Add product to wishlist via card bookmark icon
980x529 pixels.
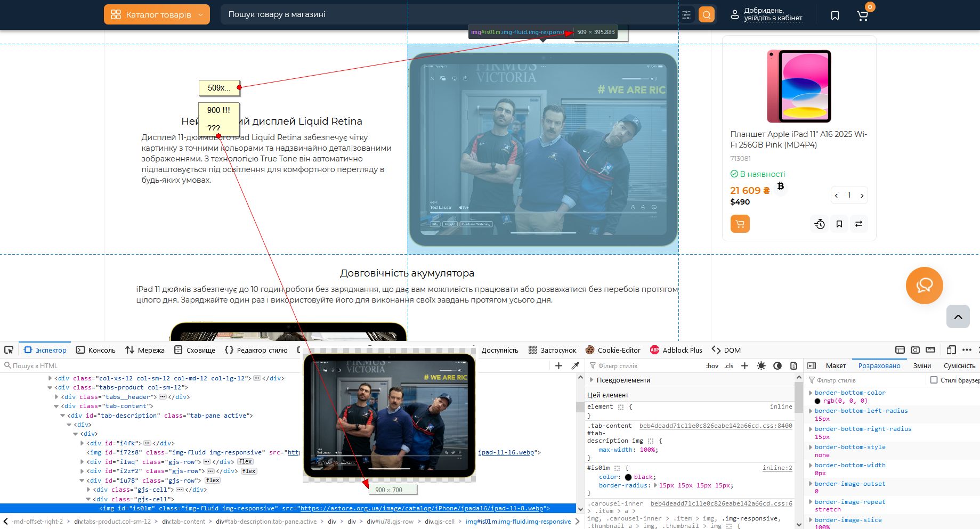click(839, 224)
